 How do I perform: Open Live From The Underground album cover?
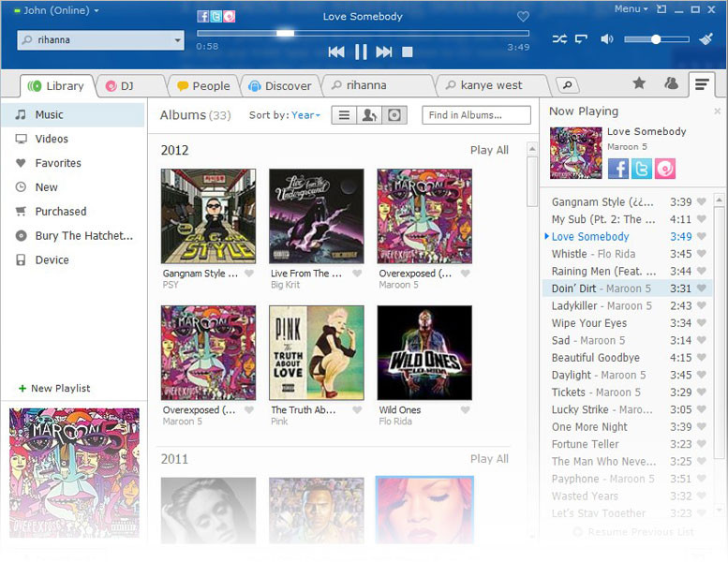coord(317,216)
